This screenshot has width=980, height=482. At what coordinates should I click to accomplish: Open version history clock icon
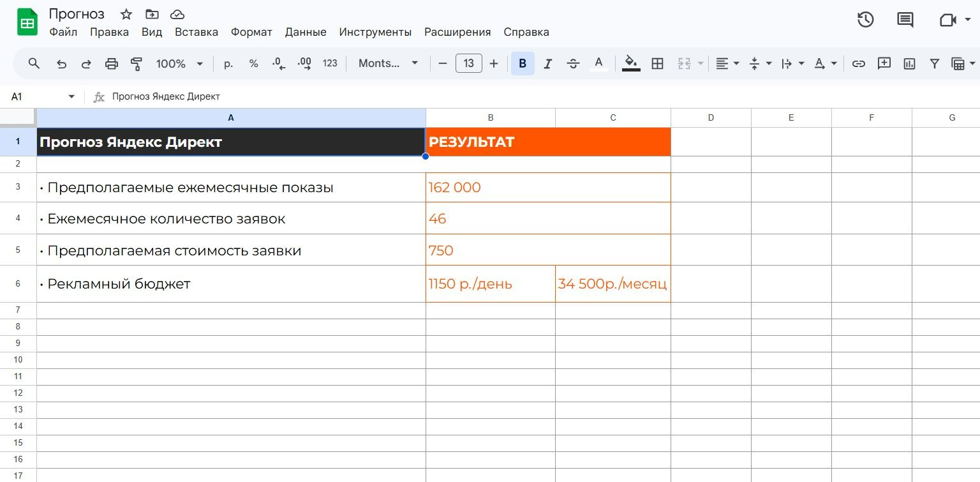pyautogui.click(x=865, y=20)
